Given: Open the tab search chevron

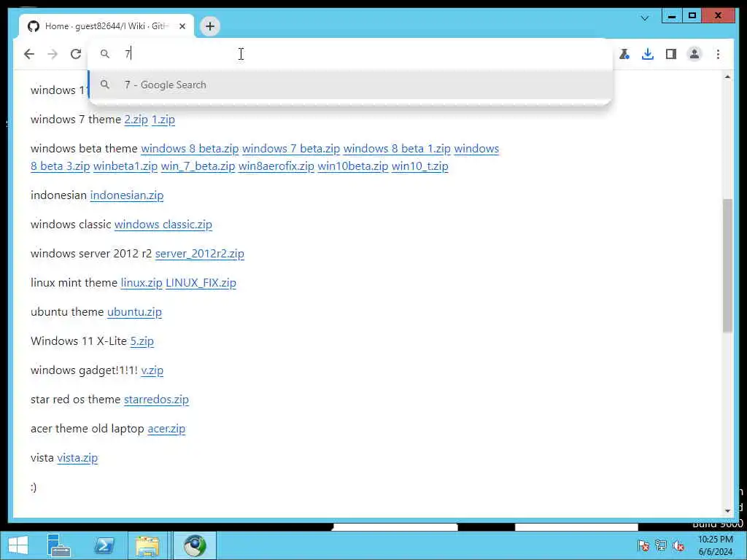Looking at the screenshot, I should coord(645,18).
